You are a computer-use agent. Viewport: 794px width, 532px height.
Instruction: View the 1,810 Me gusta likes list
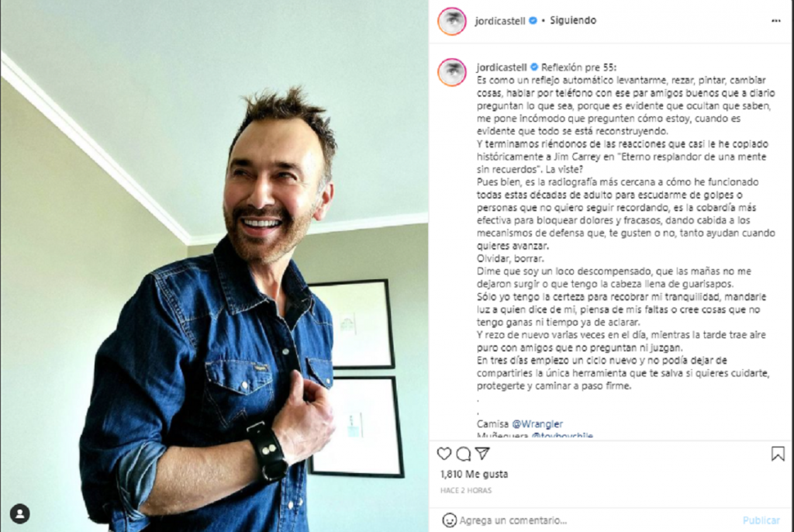pos(474,474)
